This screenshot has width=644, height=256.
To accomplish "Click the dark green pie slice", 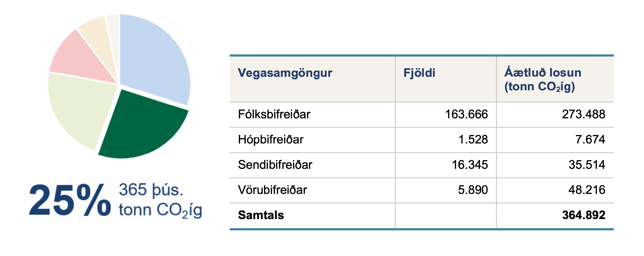I will click(140, 127).
